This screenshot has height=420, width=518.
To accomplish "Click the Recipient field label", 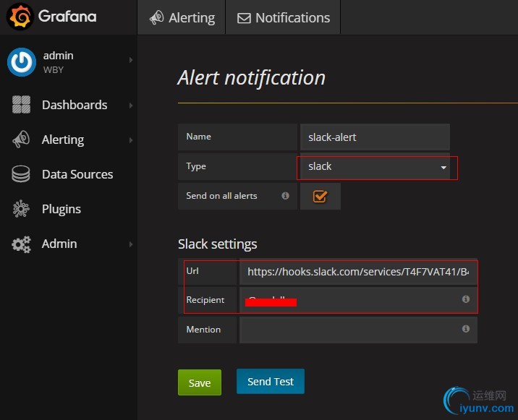I will [x=205, y=300].
